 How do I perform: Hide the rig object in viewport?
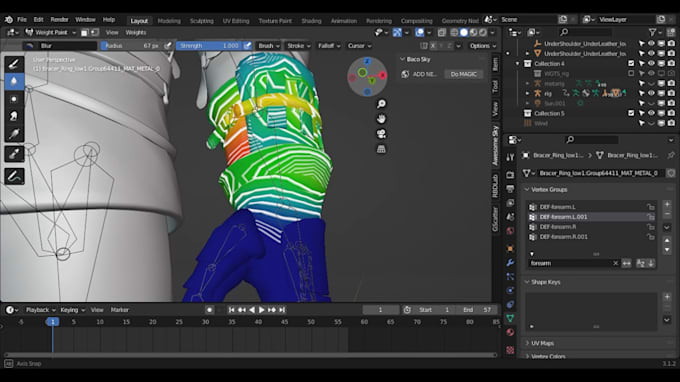[x=651, y=93]
